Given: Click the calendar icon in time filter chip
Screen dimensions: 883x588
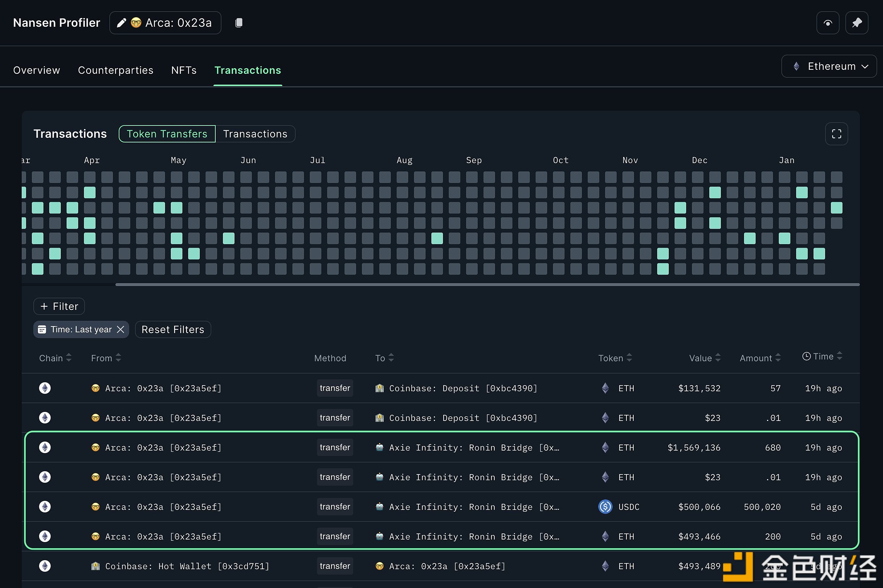Looking at the screenshot, I should [x=42, y=329].
